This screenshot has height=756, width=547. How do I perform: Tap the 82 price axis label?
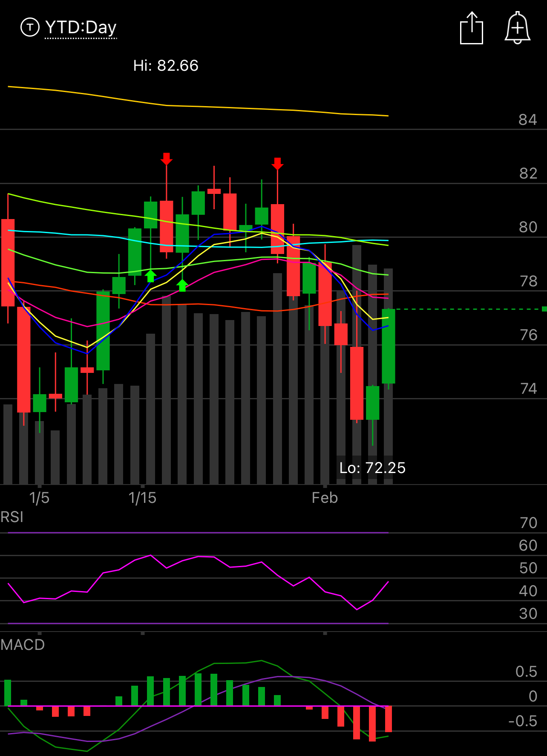(528, 173)
